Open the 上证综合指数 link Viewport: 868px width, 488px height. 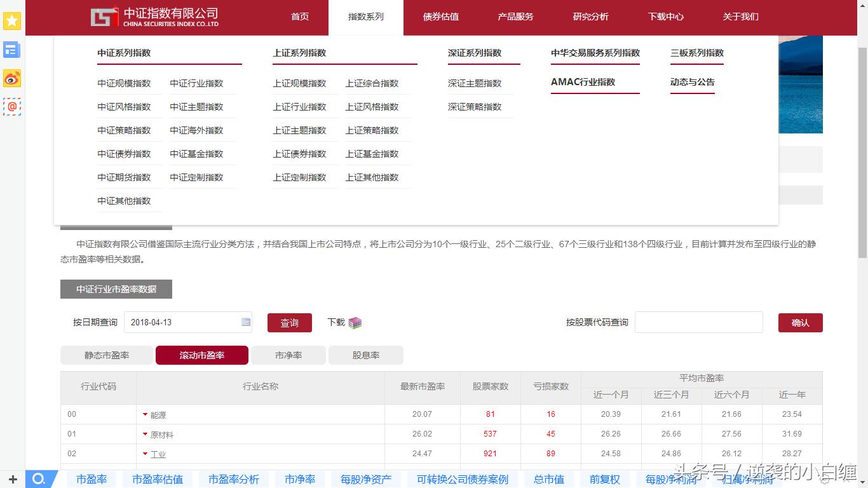[373, 83]
